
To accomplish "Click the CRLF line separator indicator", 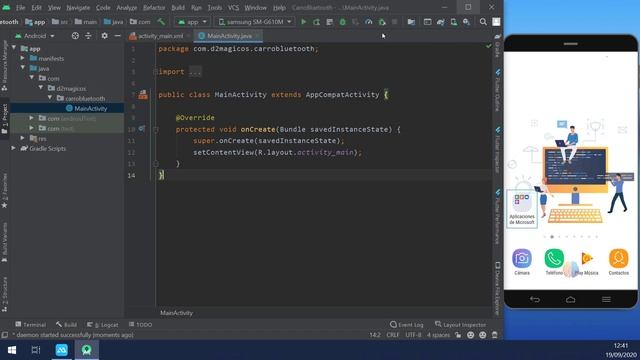I will click(x=393, y=335).
